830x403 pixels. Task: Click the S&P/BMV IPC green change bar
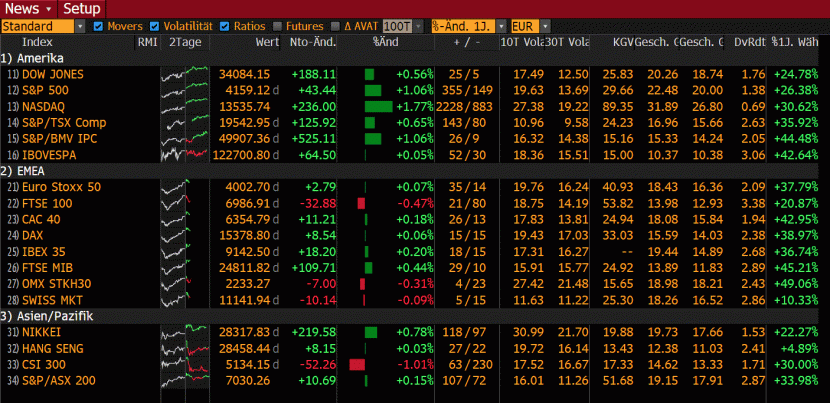pyautogui.click(x=373, y=139)
